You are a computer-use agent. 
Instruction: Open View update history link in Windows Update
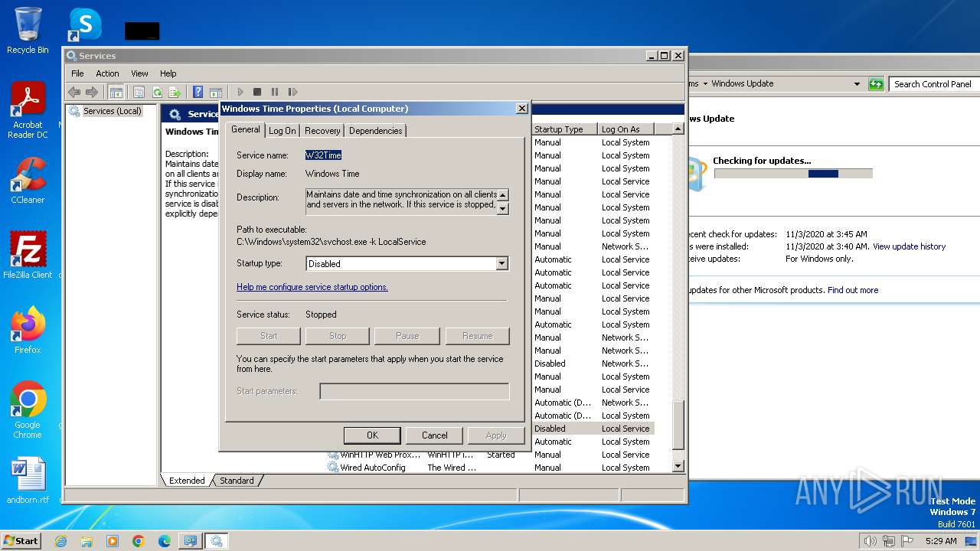(909, 246)
